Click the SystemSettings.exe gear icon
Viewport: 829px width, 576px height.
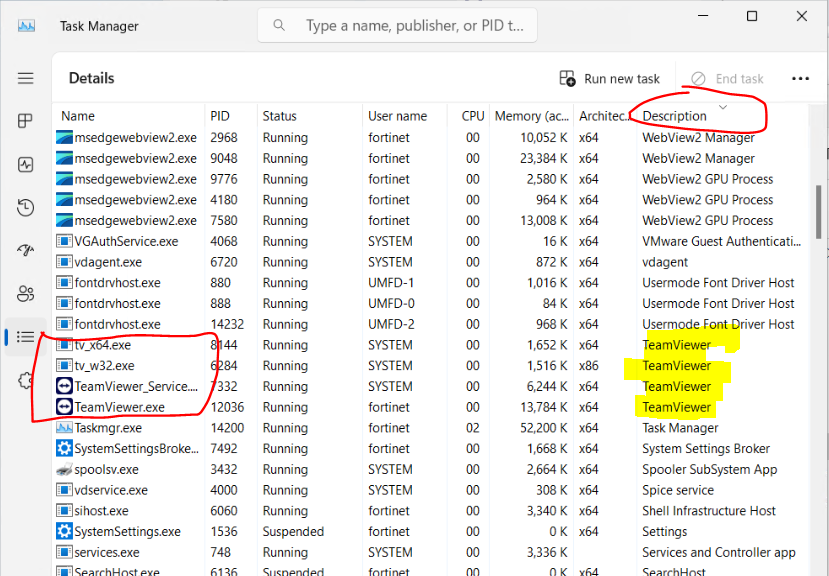[64, 531]
